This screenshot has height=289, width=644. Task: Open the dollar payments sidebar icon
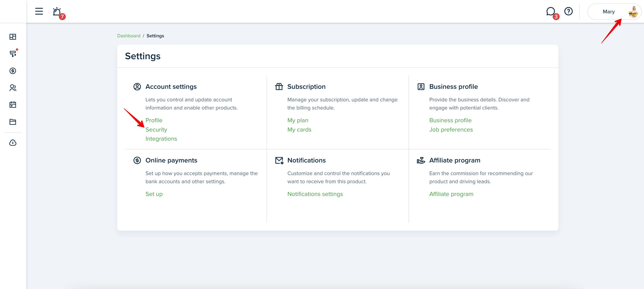click(x=13, y=71)
